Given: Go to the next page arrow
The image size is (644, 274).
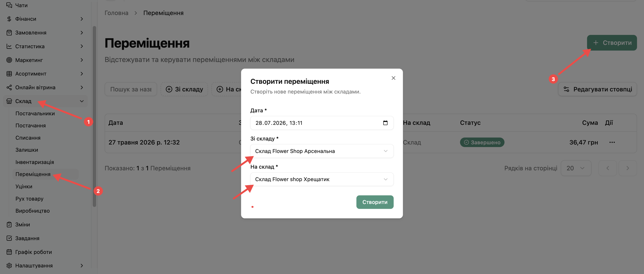Looking at the screenshot, I should coord(627,168).
